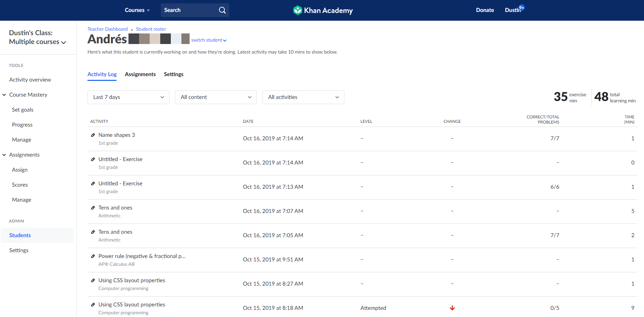The image size is (644, 317).
Task: Click the Khan Academy logo
Action: tap(323, 10)
